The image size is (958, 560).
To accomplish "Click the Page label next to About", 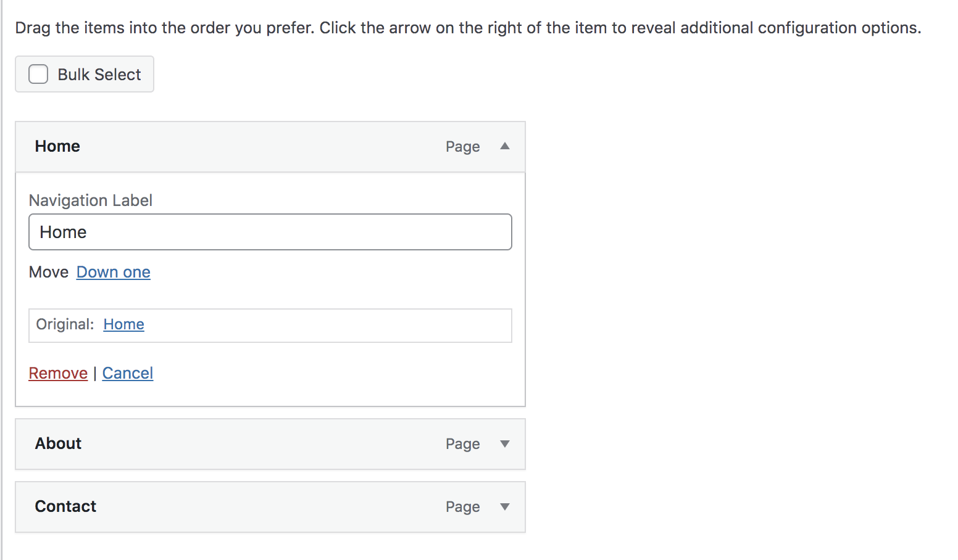I will coord(462,443).
